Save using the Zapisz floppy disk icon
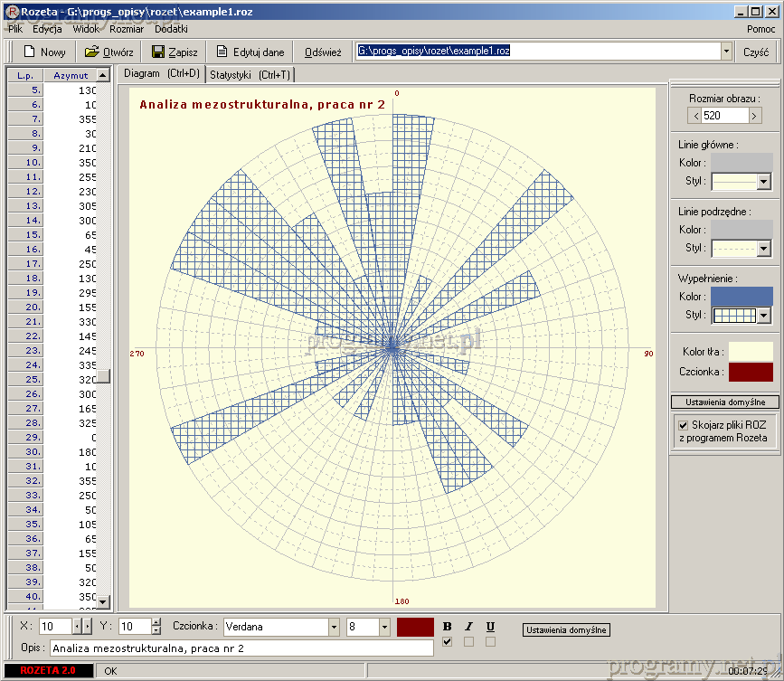The image size is (784, 681). (x=158, y=52)
